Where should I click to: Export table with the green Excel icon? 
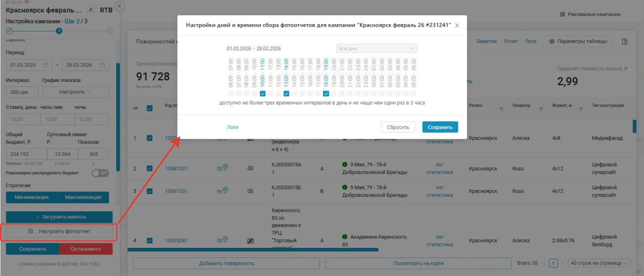pos(624,41)
